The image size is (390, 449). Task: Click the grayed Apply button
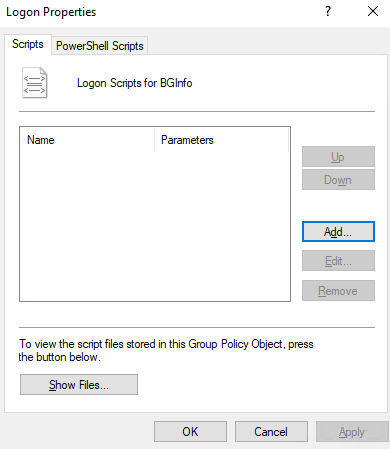pyautogui.click(x=352, y=432)
